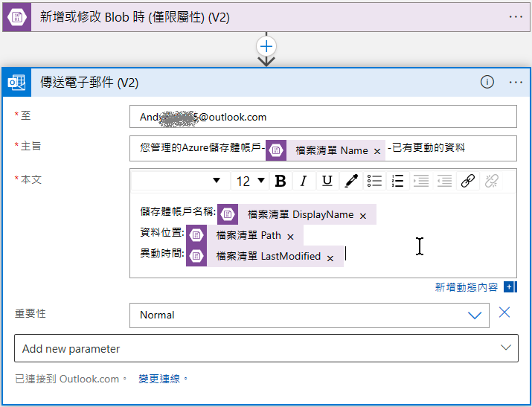Click the 至 recipient email field
Viewport: 532px width, 407px height.
click(323, 117)
